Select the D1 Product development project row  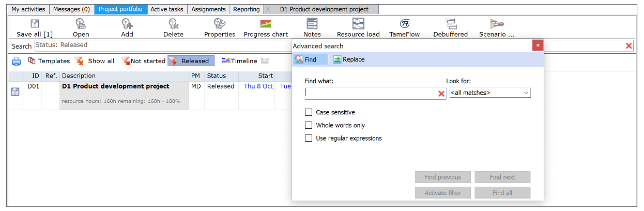point(124,95)
